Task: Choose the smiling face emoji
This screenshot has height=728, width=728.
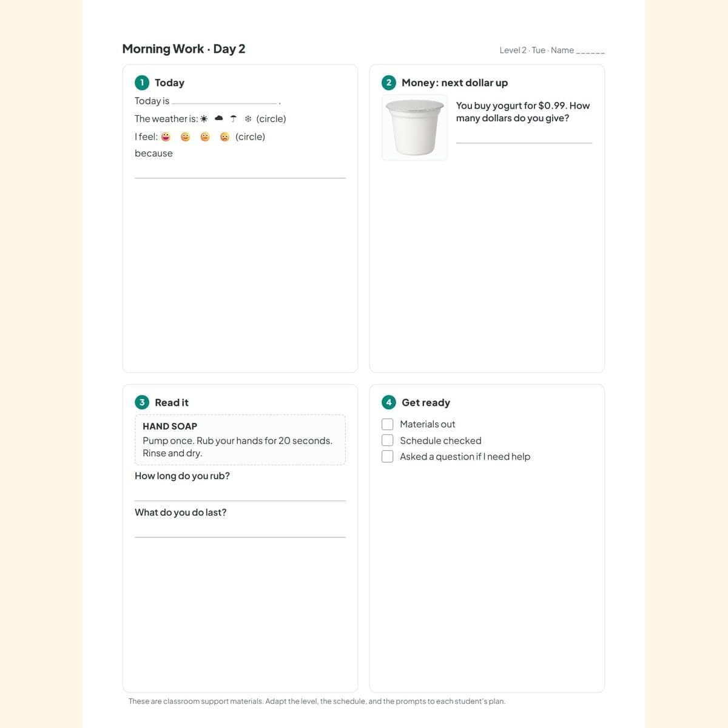Action: pos(186,137)
